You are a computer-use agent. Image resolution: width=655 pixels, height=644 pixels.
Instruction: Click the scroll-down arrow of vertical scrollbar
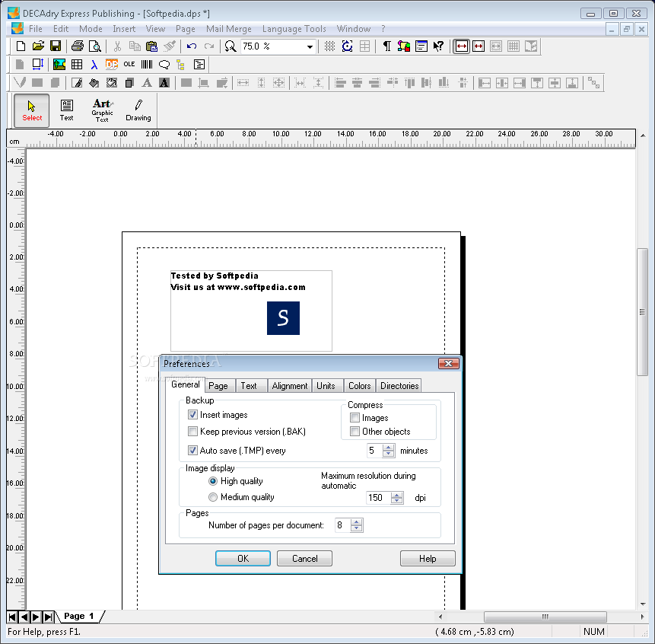pyautogui.click(x=643, y=604)
